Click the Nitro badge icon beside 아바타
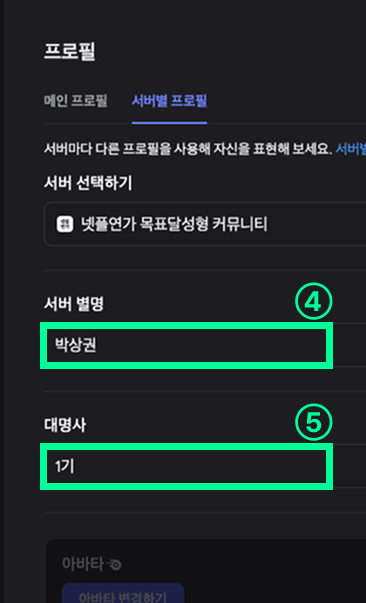 (x=115, y=564)
